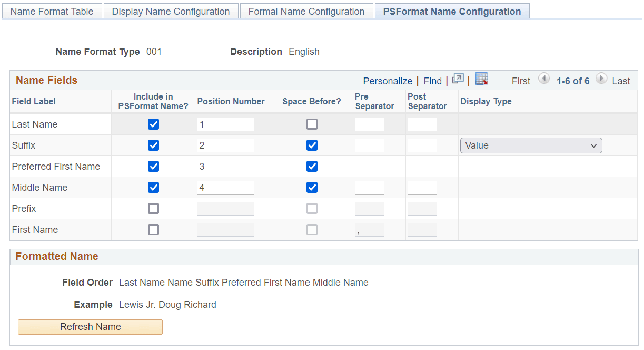This screenshot has height=350, width=644.
Task: Jump to the Last row link
Action: pyautogui.click(x=621, y=81)
